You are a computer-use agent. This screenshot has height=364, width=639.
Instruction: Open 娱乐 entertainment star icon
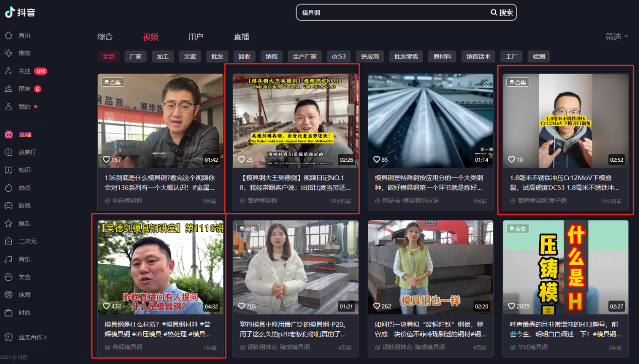click(x=9, y=223)
